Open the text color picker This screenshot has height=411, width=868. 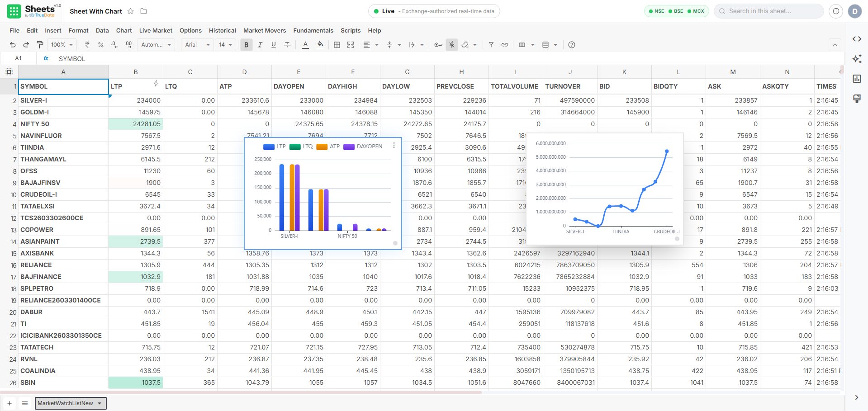click(x=305, y=45)
